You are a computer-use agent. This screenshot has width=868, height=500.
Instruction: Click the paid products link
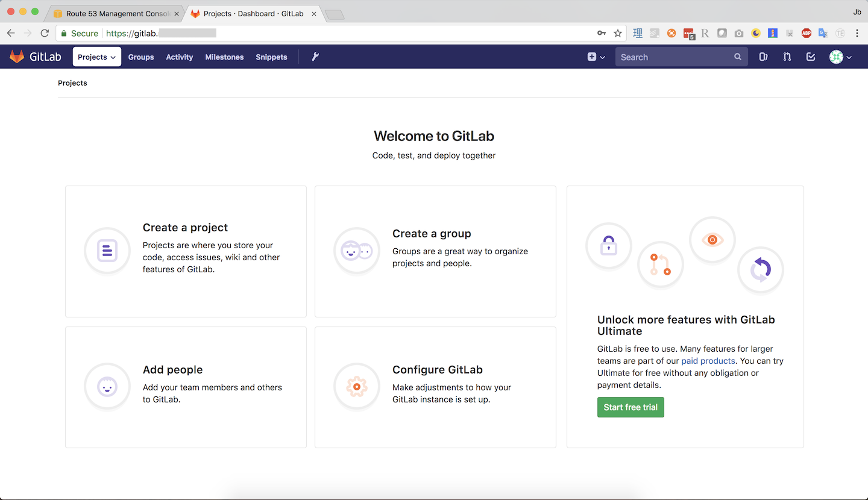click(708, 361)
